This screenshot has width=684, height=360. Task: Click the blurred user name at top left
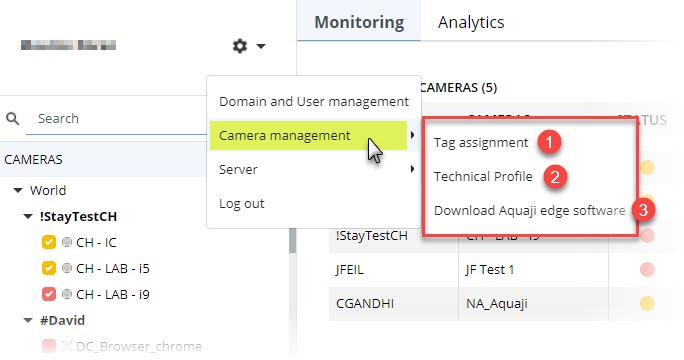[x=68, y=45]
